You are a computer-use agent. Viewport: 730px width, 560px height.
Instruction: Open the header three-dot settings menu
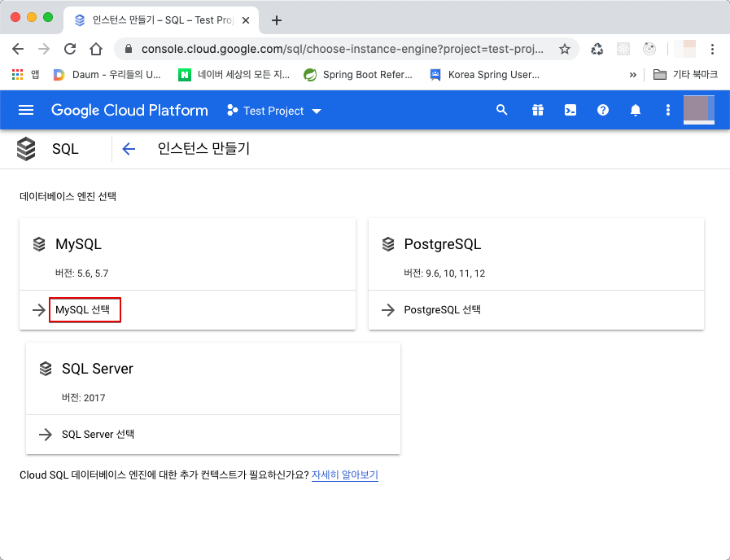click(x=668, y=110)
